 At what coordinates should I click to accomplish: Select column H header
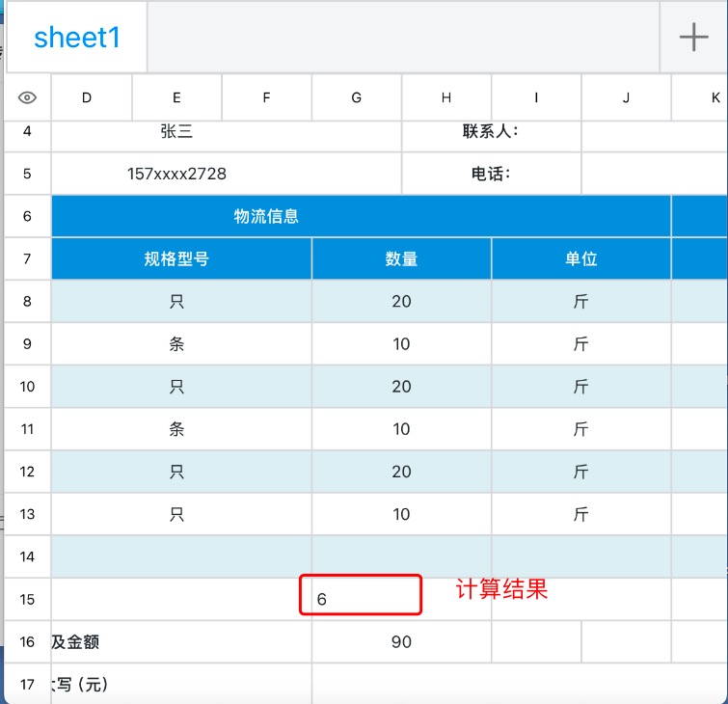[x=446, y=97]
